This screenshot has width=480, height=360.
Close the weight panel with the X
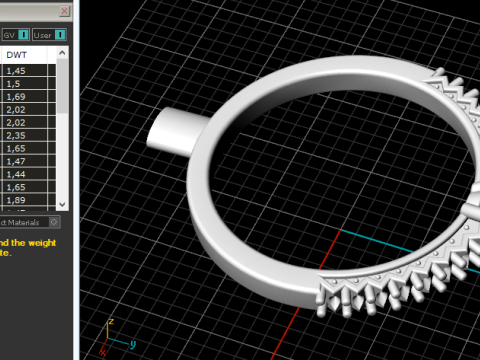point(64,11)
